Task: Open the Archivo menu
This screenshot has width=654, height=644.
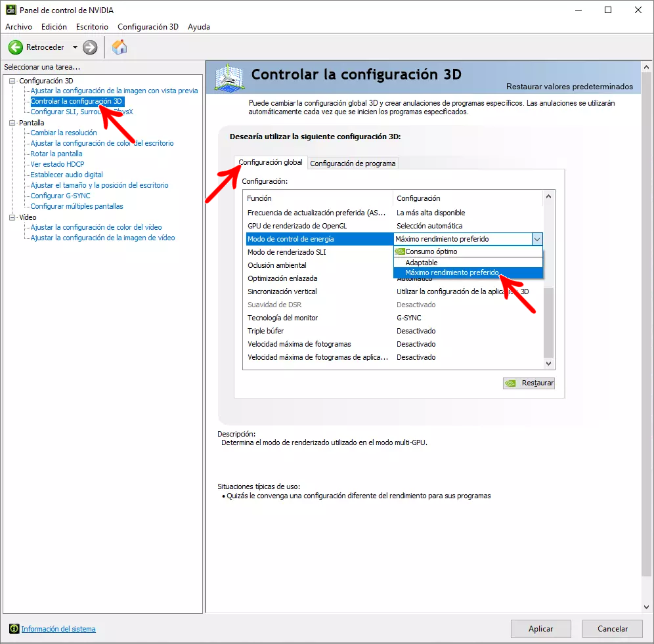Action: [x=19, y=27]
